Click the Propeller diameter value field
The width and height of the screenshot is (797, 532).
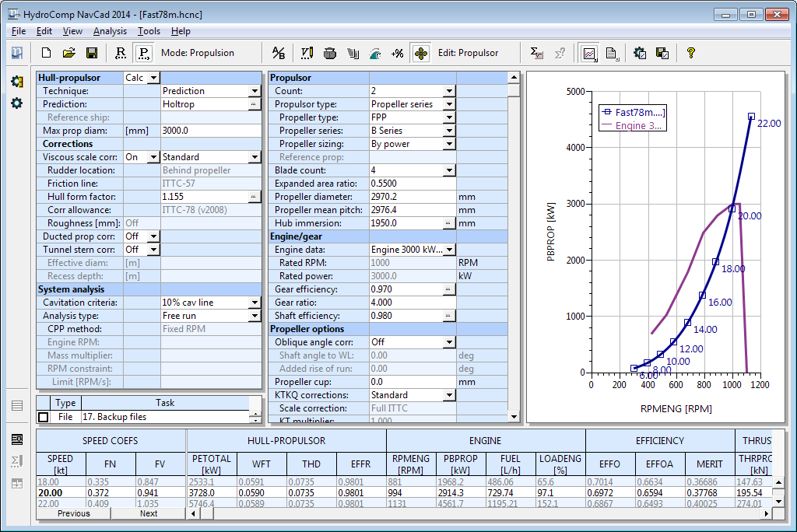click(x=413, y=197)
